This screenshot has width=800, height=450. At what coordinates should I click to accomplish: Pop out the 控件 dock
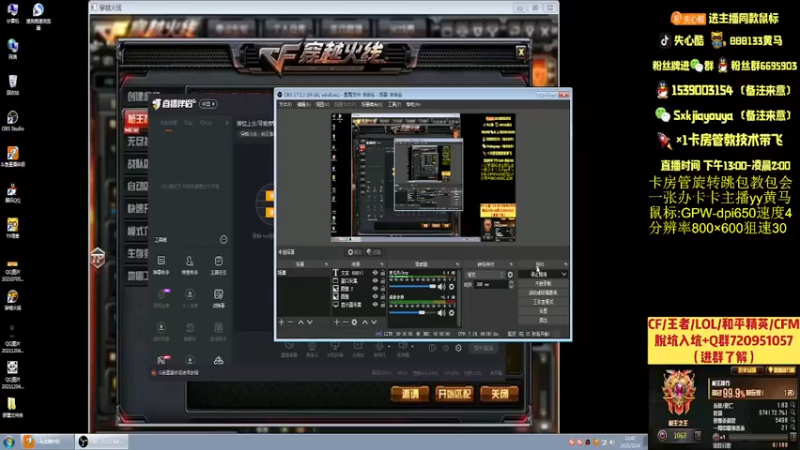coord(565,264)
